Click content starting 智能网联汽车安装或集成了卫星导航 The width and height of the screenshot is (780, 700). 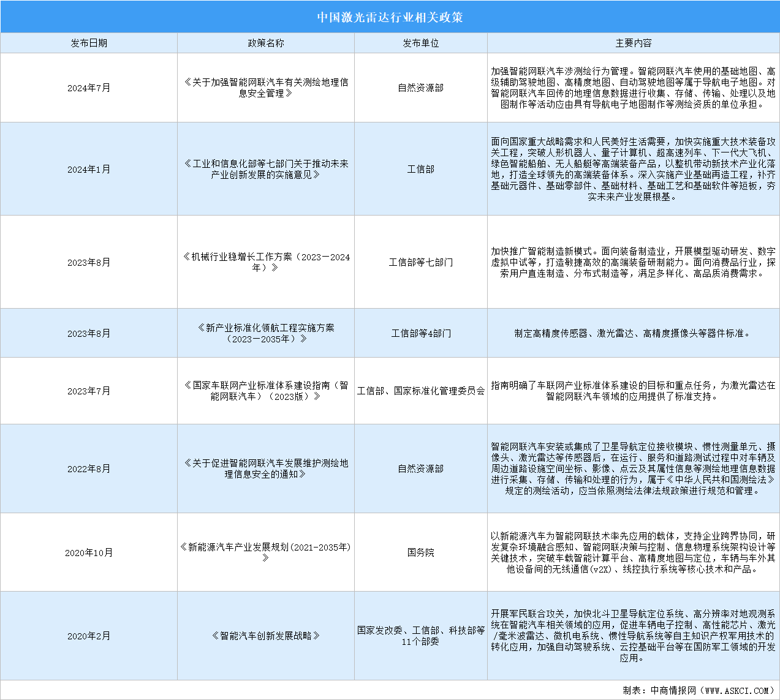(634, 469)
